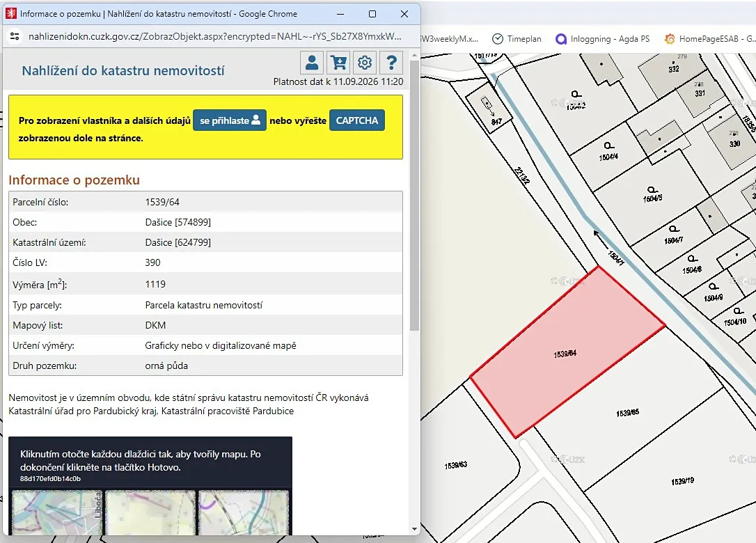
Task: Click the area value 1119
Action: point(155,285)
